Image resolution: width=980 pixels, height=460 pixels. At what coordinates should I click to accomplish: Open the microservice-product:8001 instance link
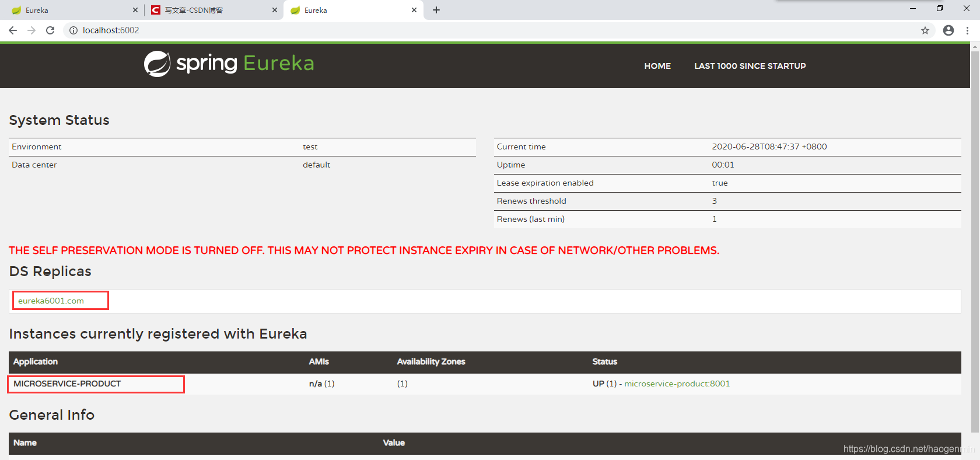click(x=677, y=384)
